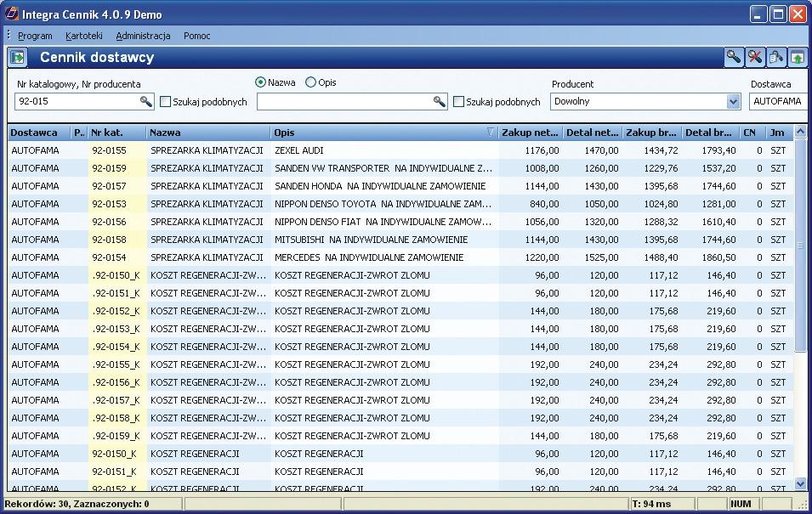The height and width of the screenshot is (514, 812).
Task: Click the vertical scrollbar down arrow
Action: coord(801,484)
